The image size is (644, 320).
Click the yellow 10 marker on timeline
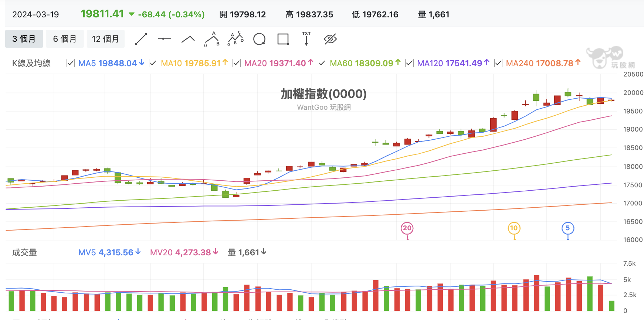click(x=514, y=228)
